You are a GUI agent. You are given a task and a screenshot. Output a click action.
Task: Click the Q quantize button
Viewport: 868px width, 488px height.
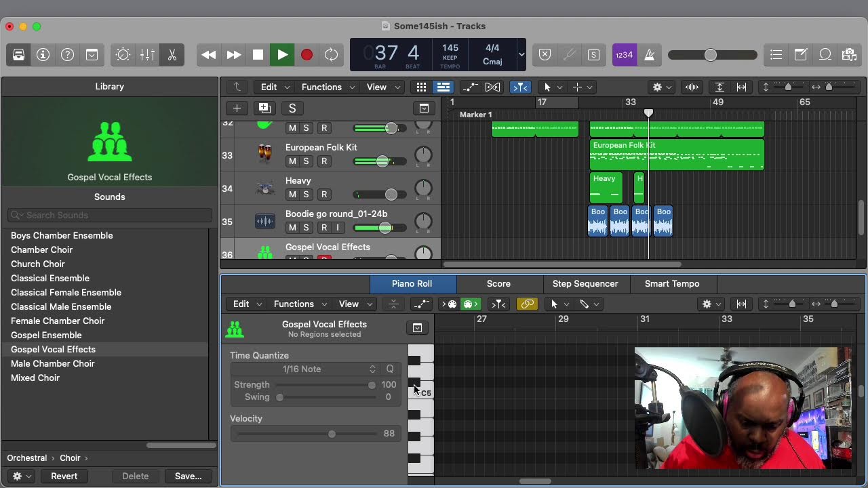[x=390, y=369]
